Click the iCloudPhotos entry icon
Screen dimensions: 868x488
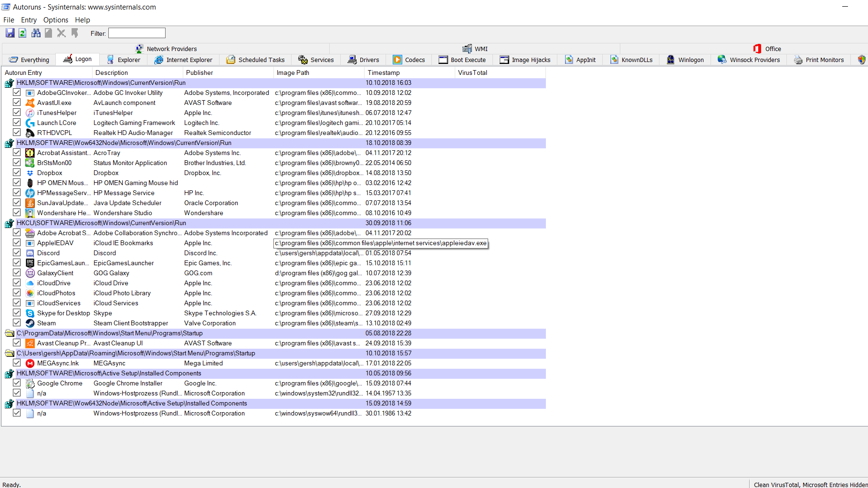click(30, 293)
